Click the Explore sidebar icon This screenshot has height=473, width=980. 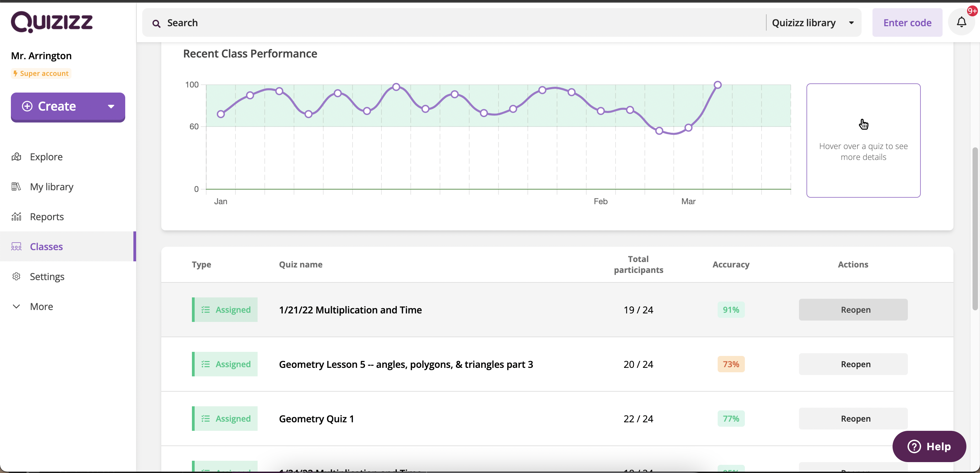16,157
